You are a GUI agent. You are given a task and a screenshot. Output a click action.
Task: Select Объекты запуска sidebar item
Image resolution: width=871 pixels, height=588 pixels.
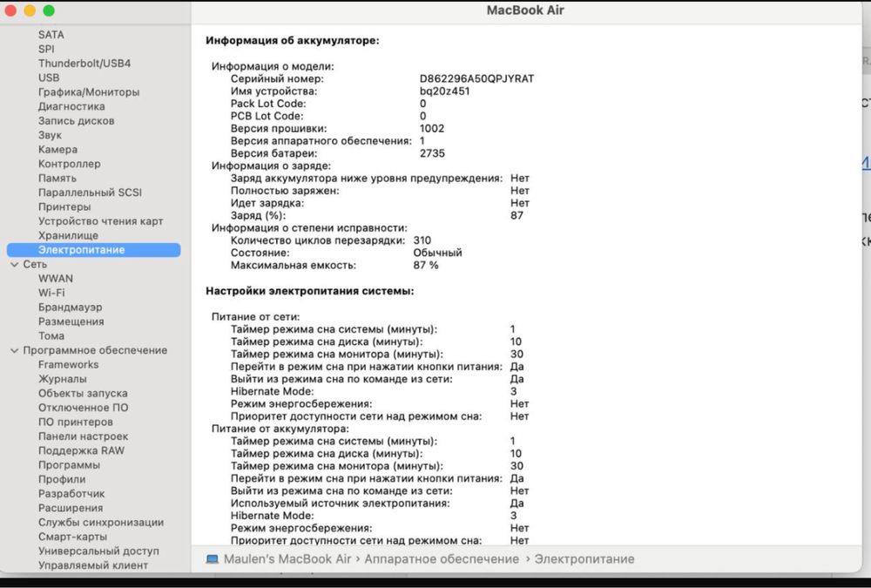[x=83, y=394]
